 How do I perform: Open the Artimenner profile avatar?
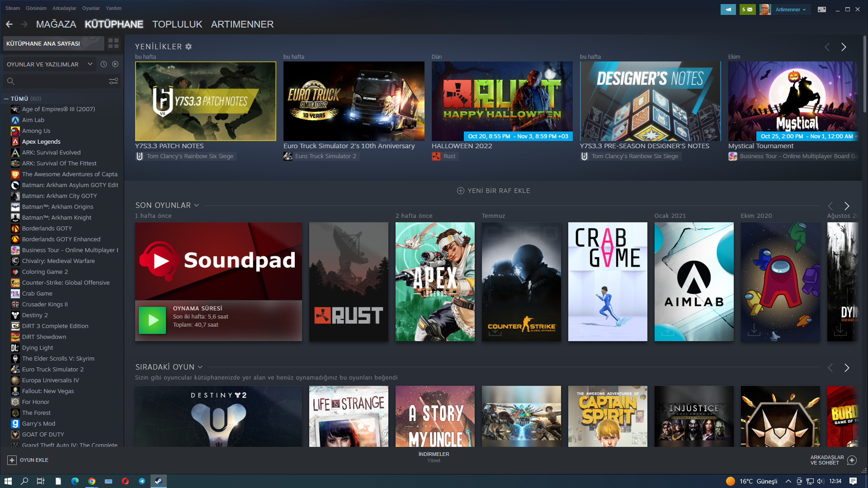coord(765,9)
